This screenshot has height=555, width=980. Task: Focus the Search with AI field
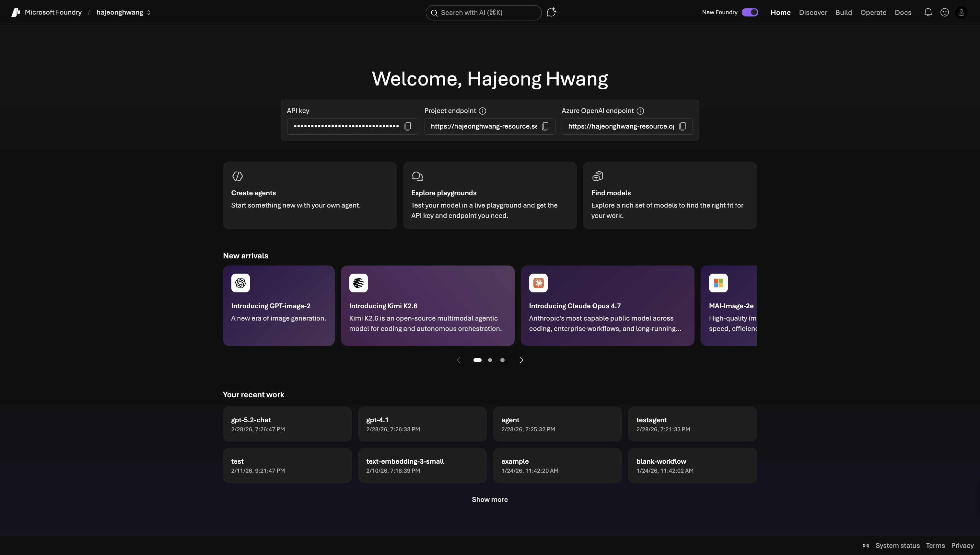(x=483, y=13)
